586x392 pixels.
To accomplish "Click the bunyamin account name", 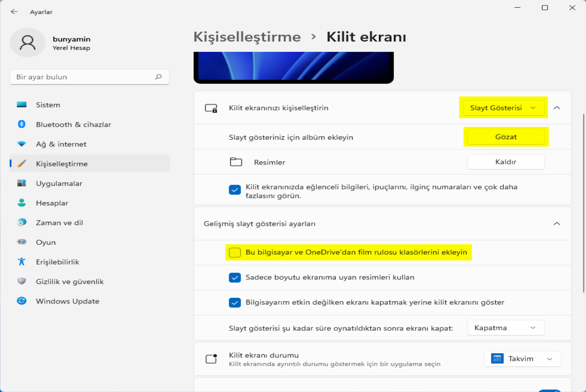I will click(x=71, y=39).
